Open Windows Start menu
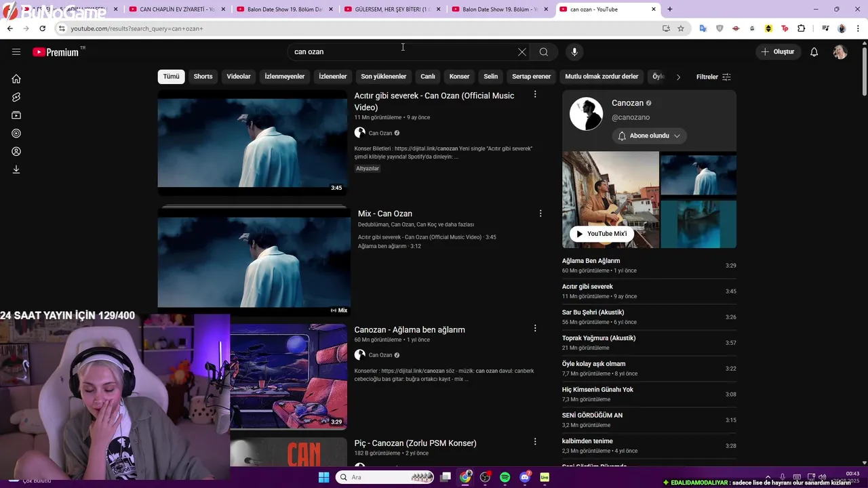The width and height of the screenshot is (868, 488). 323,478
